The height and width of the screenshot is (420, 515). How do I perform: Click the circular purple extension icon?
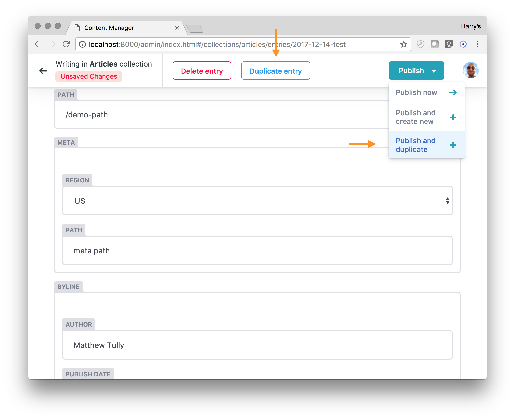coord(463,44)
